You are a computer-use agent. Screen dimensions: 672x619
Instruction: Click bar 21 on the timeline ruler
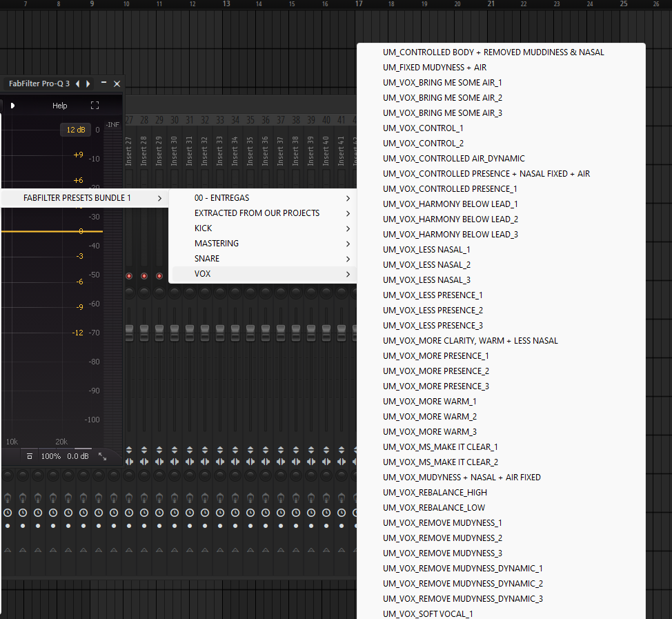(x=491, y=4)
